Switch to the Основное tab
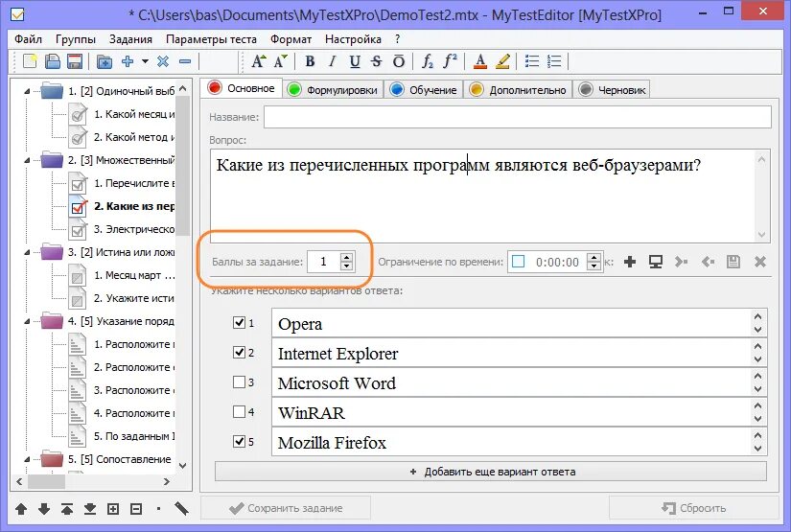Viewport: 791px width, 532px height. pyautogui.click(x=241, y=88)
